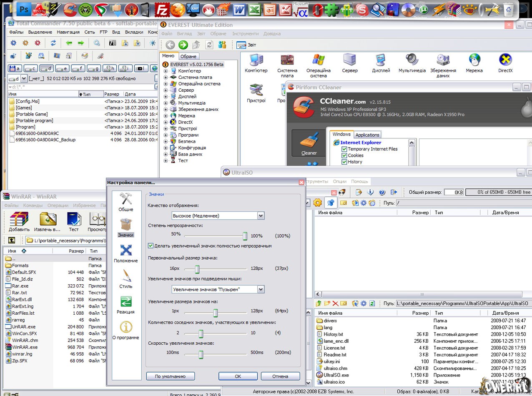532x396 pixels.
Task: Toggle the Cookies checkbox in CCleaner
Action: [x=344, y=155]
